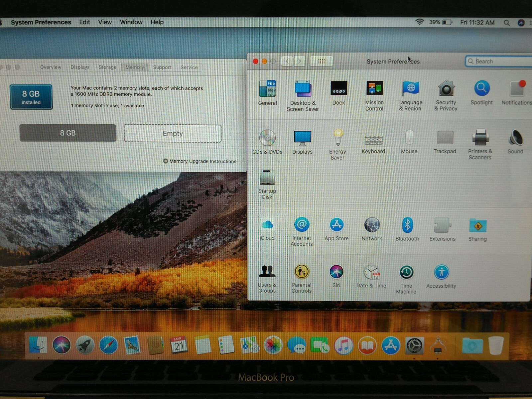This screenshot has width=532, height=399.
Task: Open App Store preferences pane
Action: 337,229
